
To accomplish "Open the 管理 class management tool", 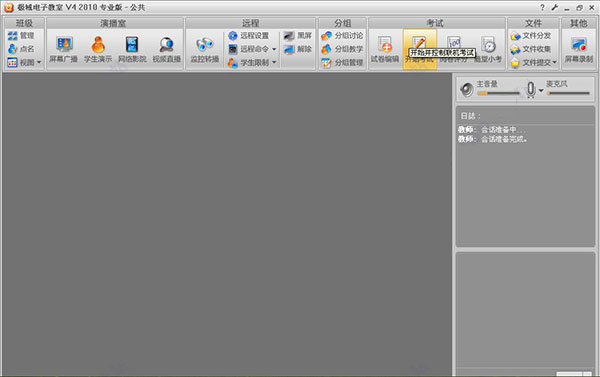I will click(21, 36).
